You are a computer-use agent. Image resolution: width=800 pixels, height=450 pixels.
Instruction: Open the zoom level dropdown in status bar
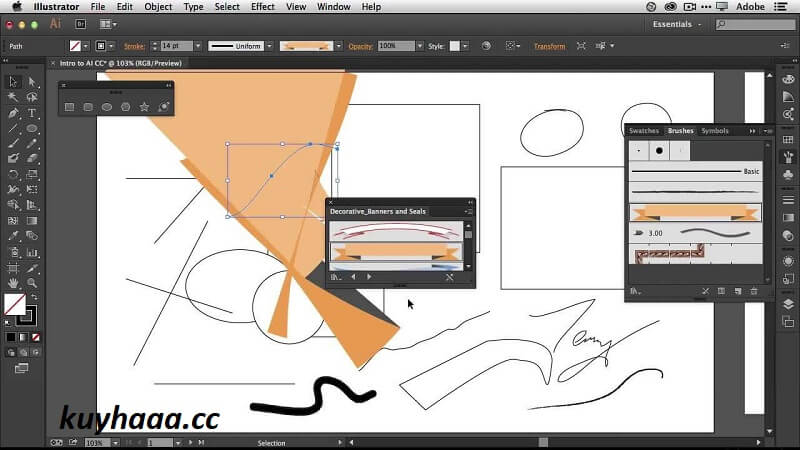click(x=116, y=443)
